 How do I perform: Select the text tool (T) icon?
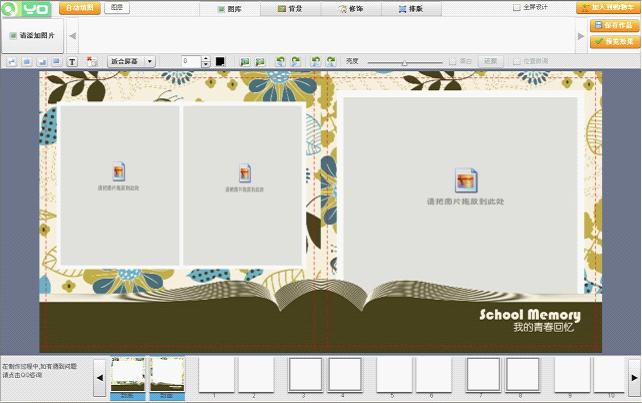(x=73, y=62)
